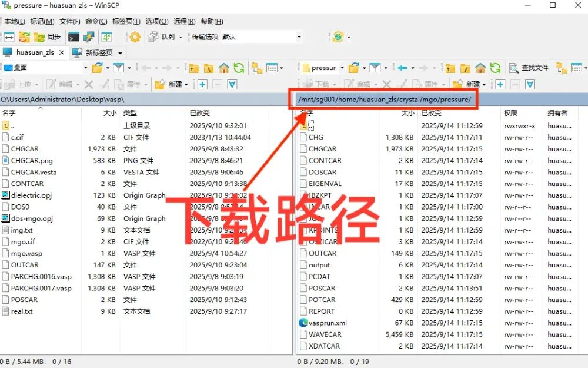Image resolution: width=588 pixels, height=368 pixels.
Task: Toggle the local directory tree view
Action: point(256,68)
